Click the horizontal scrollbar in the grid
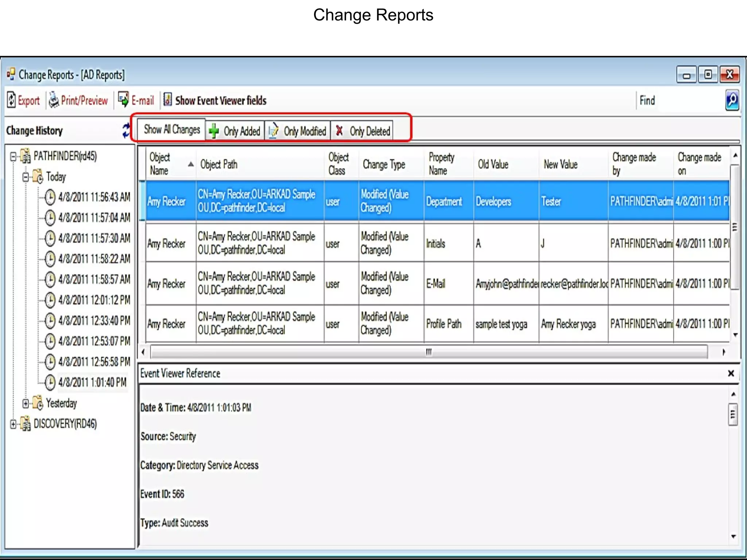This screenshot has height=560, width=747. click(429, 352)
